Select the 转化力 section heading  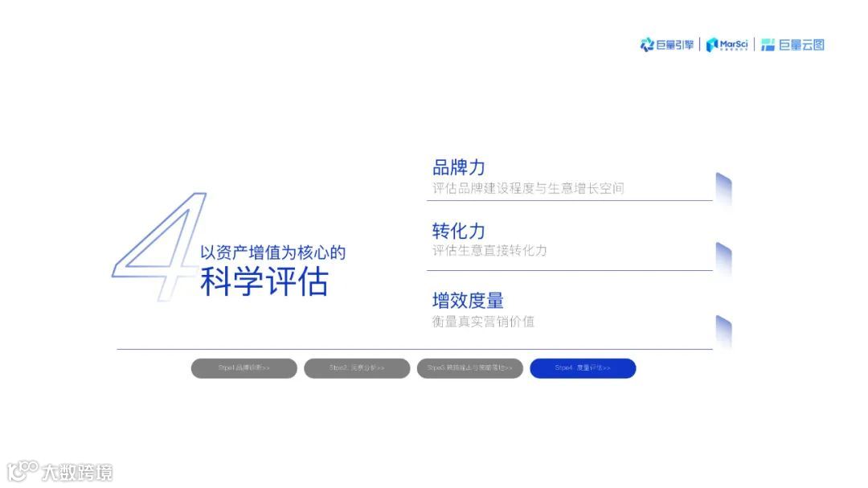coord(458,230)
